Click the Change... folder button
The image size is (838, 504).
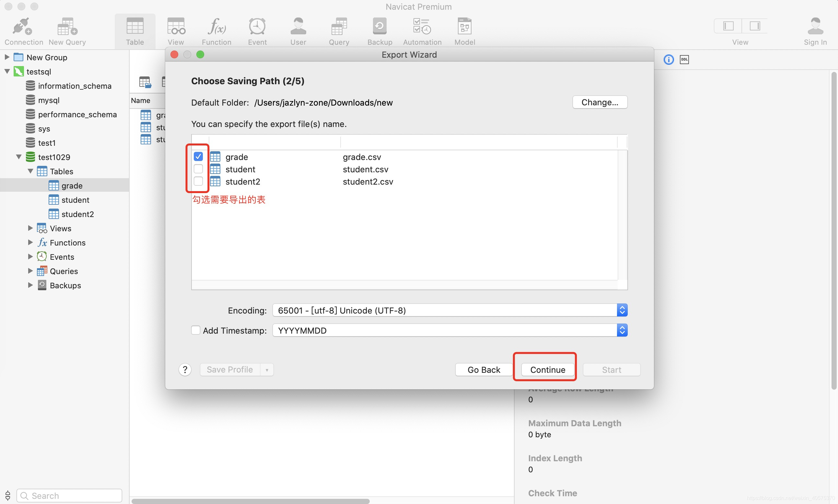(x=599, y=102)
